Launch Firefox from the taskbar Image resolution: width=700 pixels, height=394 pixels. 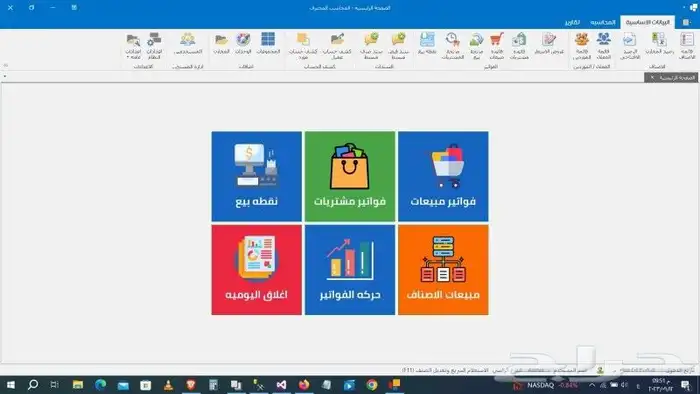304,385
